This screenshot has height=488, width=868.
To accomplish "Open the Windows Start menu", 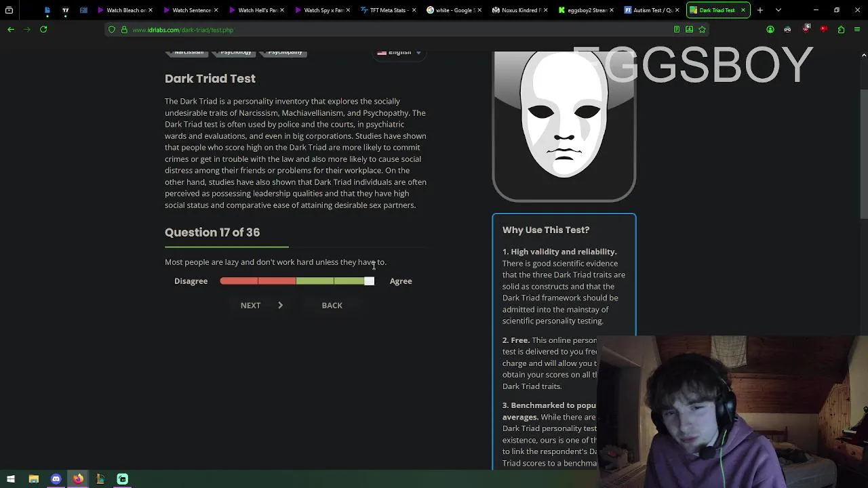I will [11, 479].
